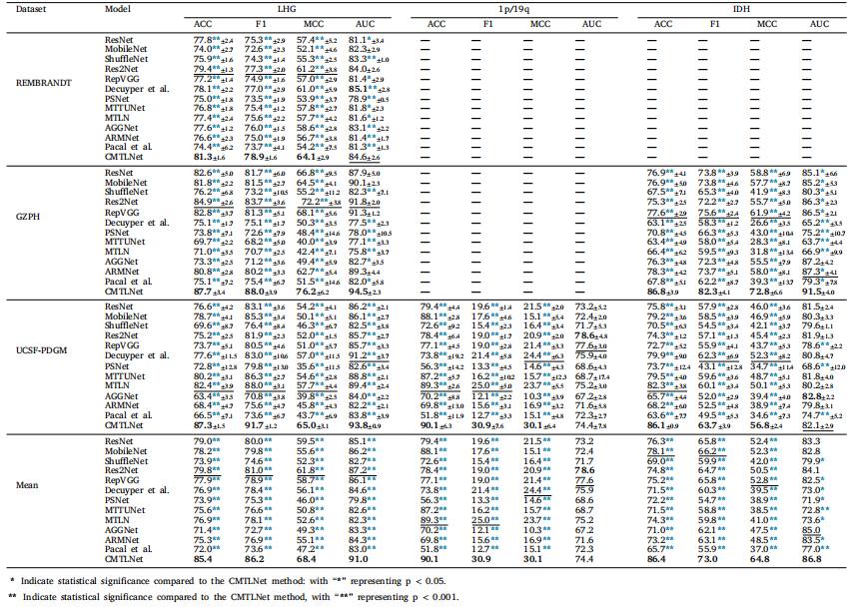Select the "Mean" section label
The height and width of the screenshot is (611, 868).
(27, 485)
